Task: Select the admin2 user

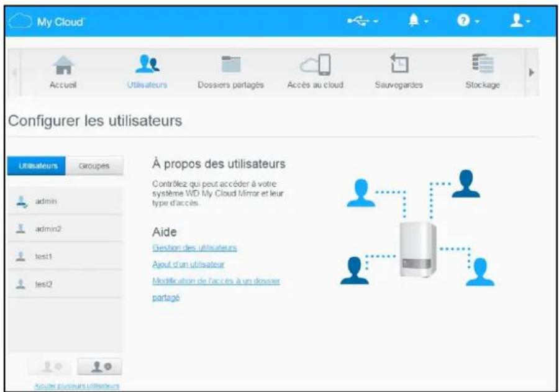Action: (65, 229)
